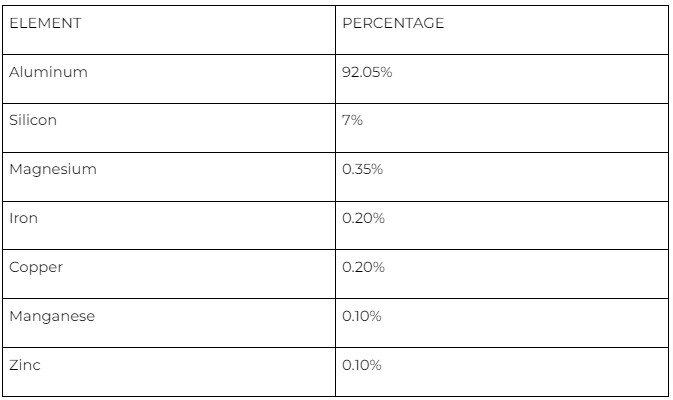Select Manganese's 0.10% percentage
The height and width of the screenshot is (400, 673).
pos(361,316)
